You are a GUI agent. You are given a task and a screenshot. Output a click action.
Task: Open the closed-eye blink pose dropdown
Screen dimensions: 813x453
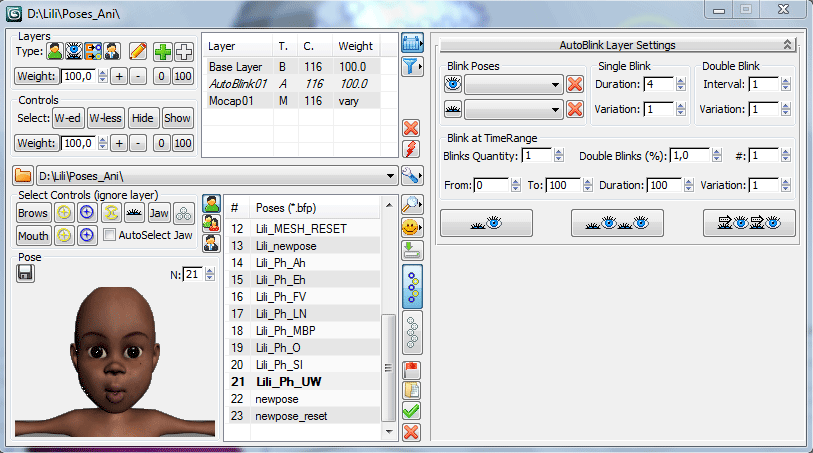(x=554, y=109)
